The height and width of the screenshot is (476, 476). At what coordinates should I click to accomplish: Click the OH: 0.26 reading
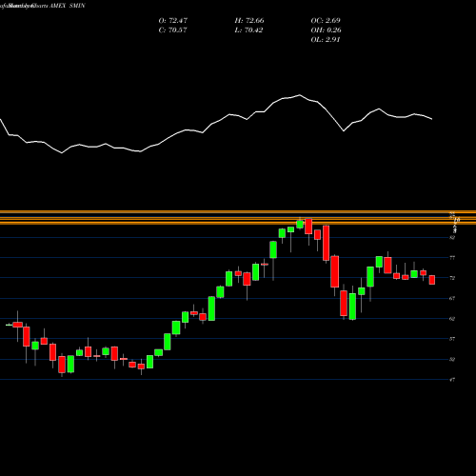point(327,30)
